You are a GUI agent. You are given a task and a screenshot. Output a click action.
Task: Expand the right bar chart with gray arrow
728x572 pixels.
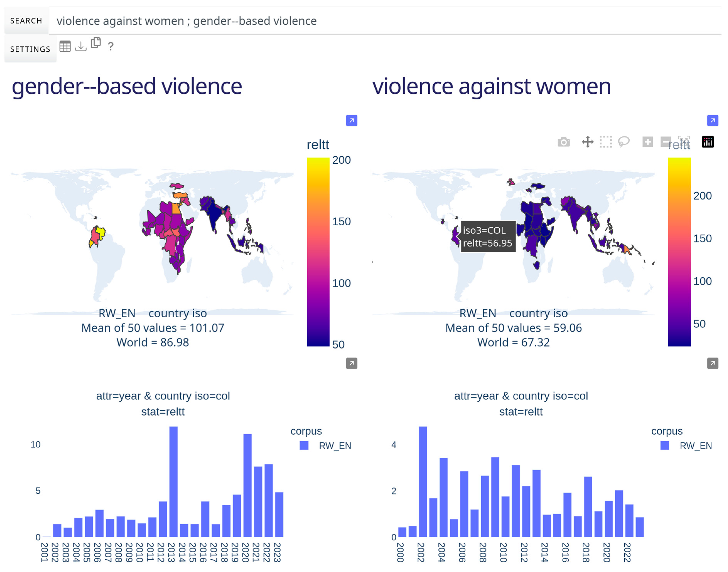pyautogui.click(x=713, y=363)
